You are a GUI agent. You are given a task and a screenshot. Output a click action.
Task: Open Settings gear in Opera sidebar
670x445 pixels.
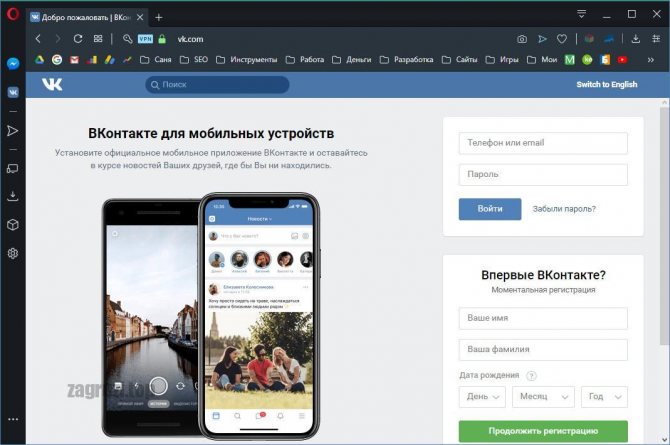[x=13, y=253]
